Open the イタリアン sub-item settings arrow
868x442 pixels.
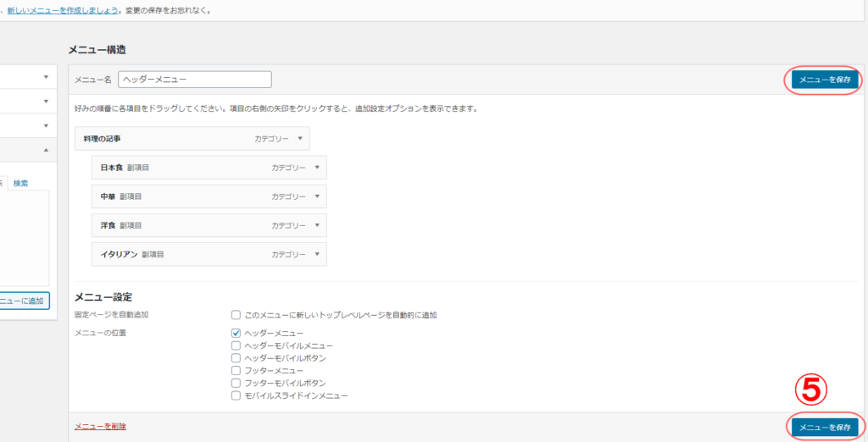(x=316, y=254)
